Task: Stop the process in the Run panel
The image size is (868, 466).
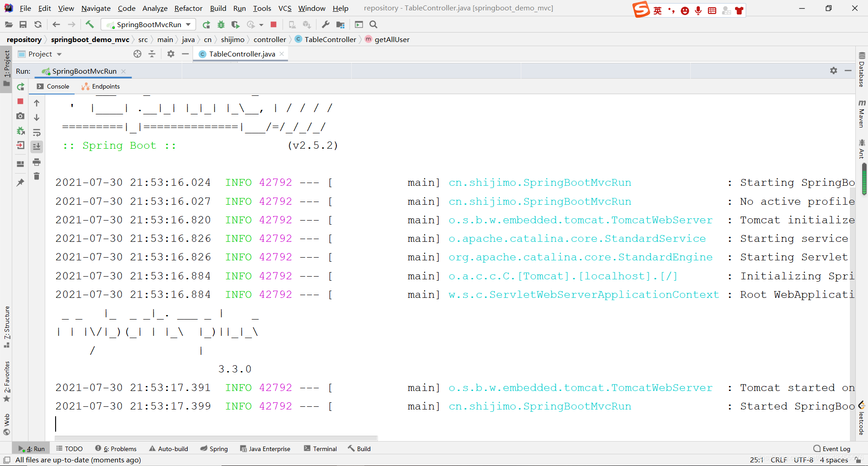Action: click(x=20, y=101)
